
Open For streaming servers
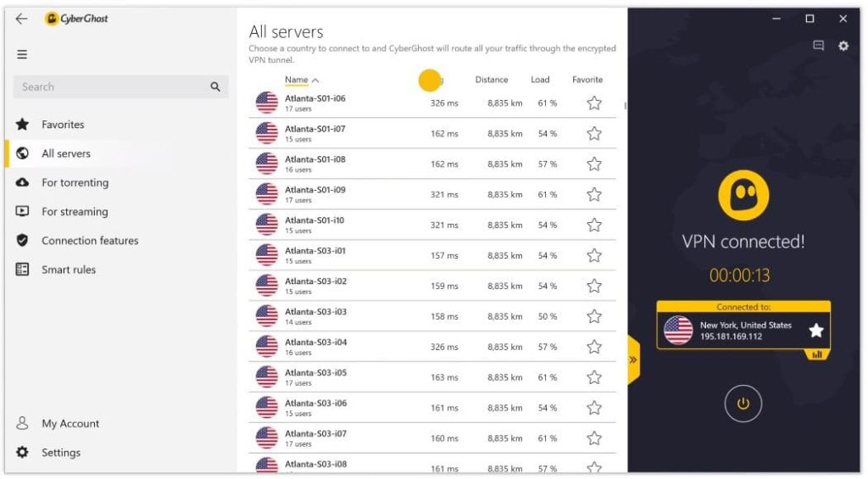[x=75, y=212]
